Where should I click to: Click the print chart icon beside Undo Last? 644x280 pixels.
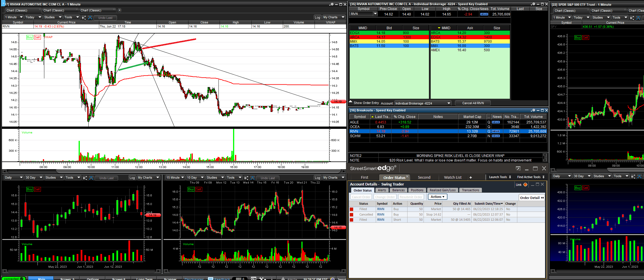pos(90,17)
